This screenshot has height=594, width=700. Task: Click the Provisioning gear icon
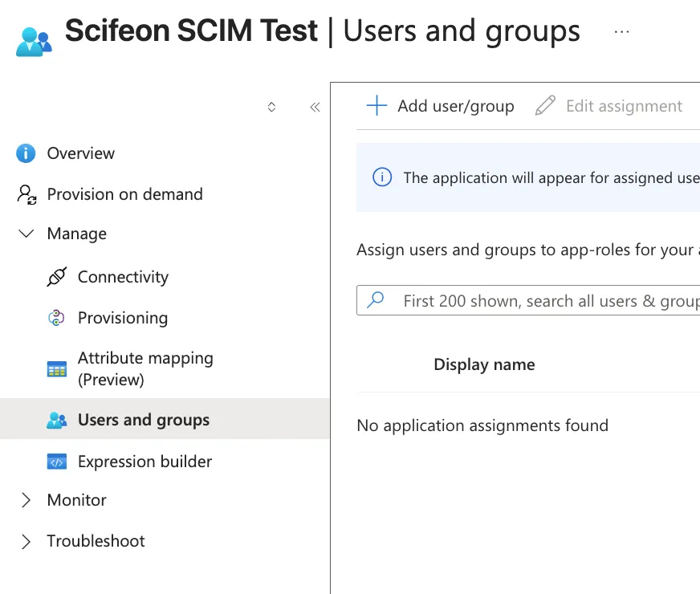pos(55,317)
